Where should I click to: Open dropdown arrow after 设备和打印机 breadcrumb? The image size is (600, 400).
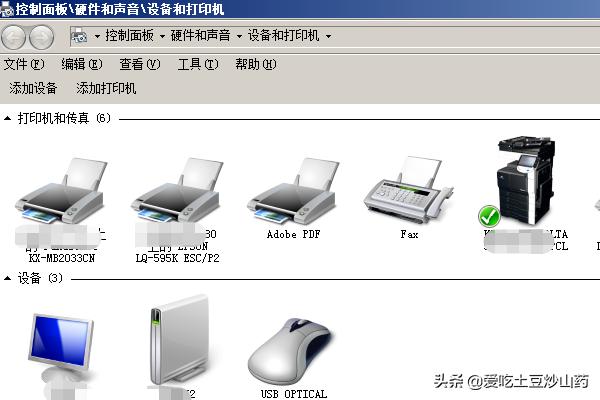pos(328,36)
